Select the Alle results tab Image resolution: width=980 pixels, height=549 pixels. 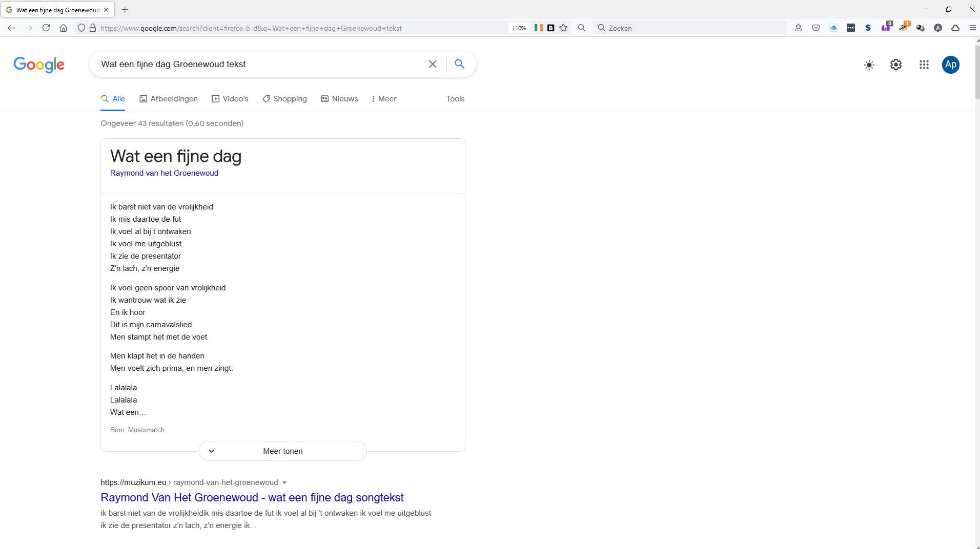coord(113,99)
